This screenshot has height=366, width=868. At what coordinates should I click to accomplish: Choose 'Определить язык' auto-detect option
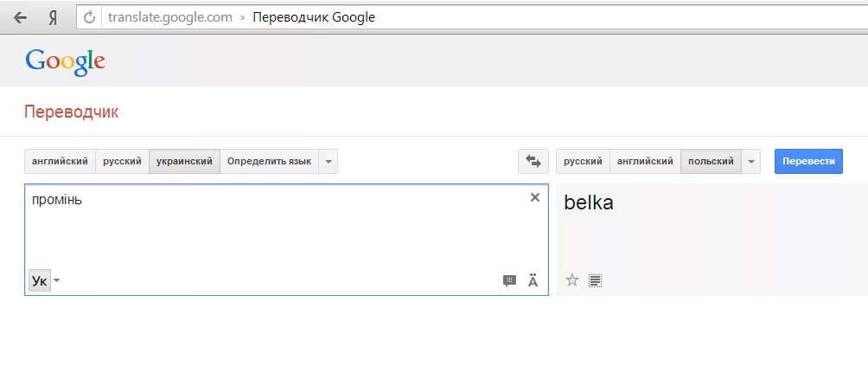click(x=269, y=162)
